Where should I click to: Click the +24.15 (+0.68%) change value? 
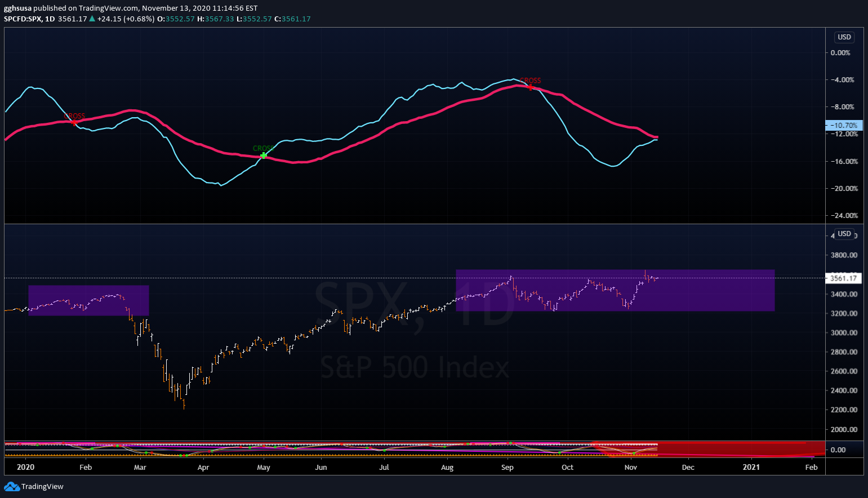pyautogui.click(x=126, y=19)
